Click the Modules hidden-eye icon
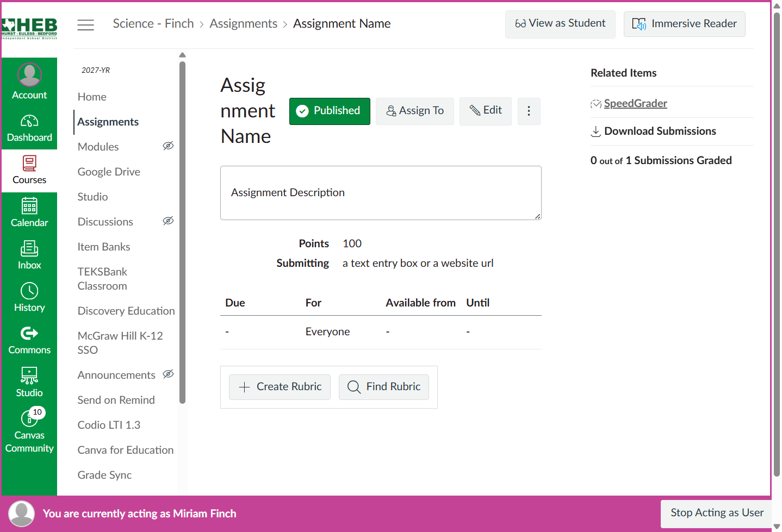This screenshot has width=782, height=532. pyautogui.click(x=168, y=146)
